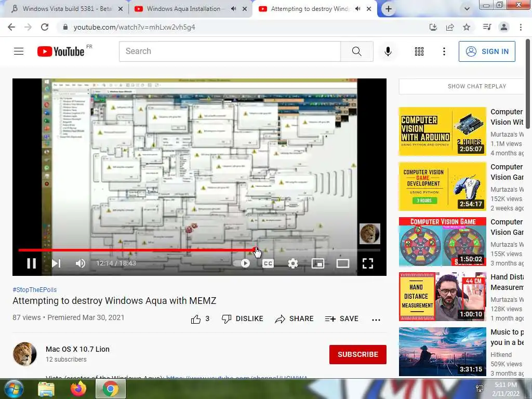Open Chrome profile avatar menu

[504, 27]
